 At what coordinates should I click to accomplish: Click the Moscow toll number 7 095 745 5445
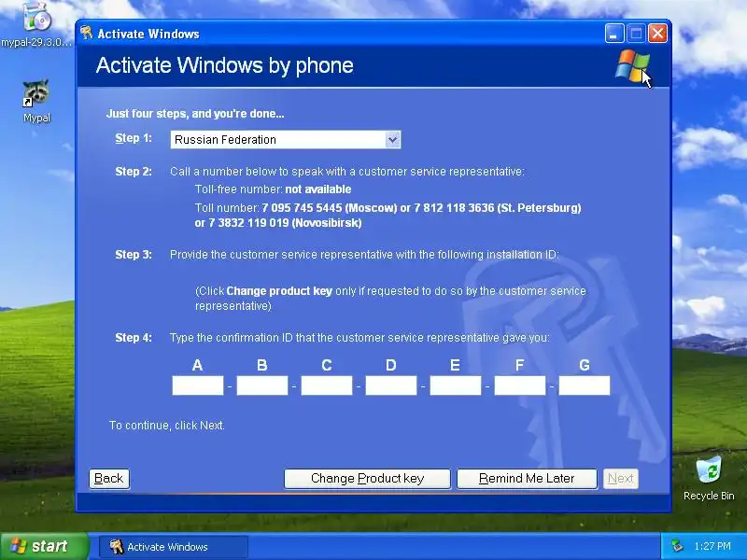[x=302, y=208]
